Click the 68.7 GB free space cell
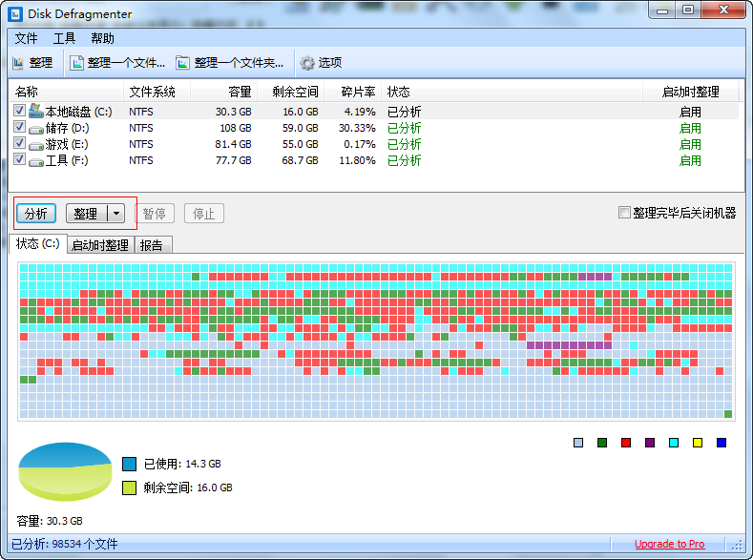This screenshot has width=753, height=560. point(300,161)
